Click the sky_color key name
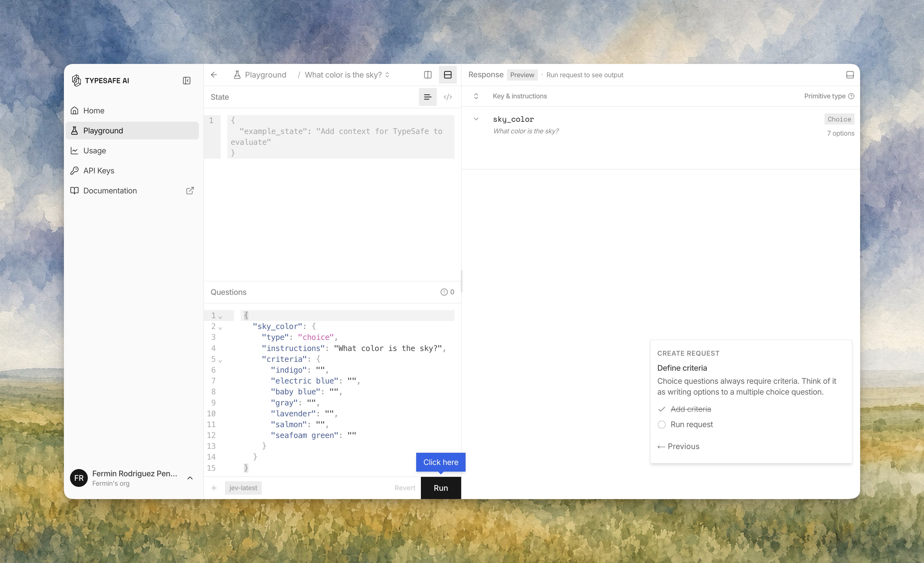 pyautogui.click(x=513, y=119)
